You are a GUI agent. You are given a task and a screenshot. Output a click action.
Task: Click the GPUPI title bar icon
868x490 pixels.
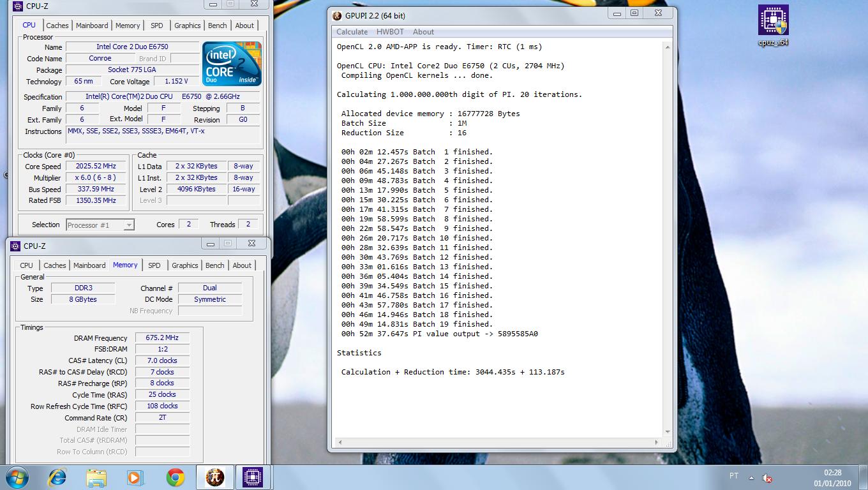coord(337,15)
